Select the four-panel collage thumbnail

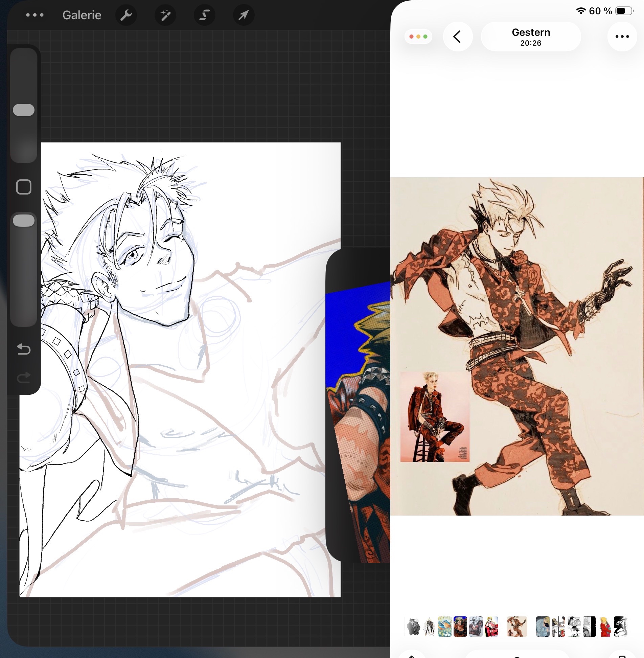click(x=558, y=627)
